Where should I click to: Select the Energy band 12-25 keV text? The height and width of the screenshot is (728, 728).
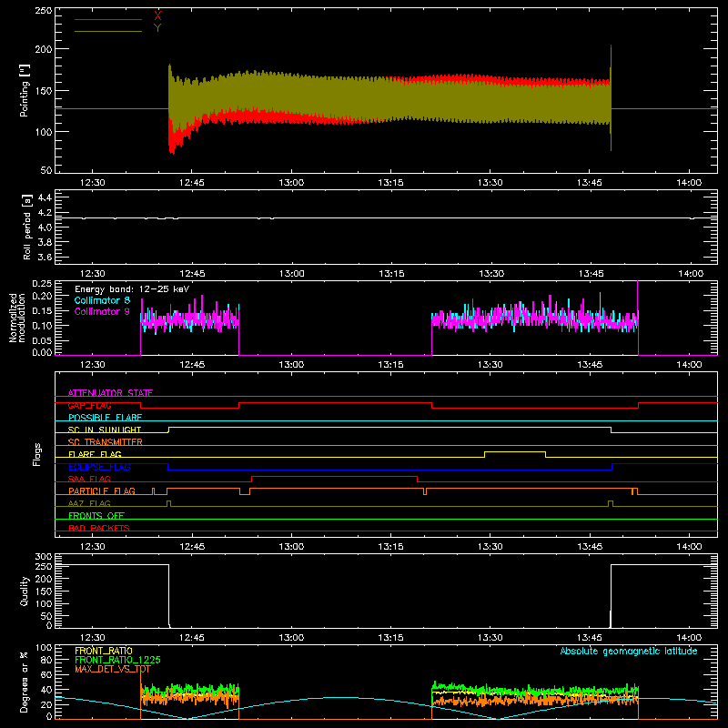coord(132,289)
